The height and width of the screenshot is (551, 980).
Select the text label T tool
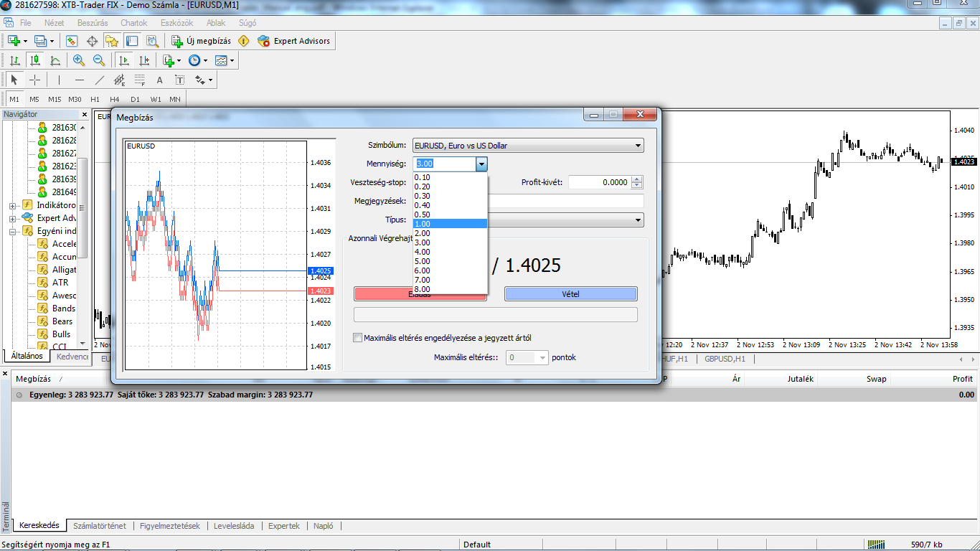click(180, 80)
